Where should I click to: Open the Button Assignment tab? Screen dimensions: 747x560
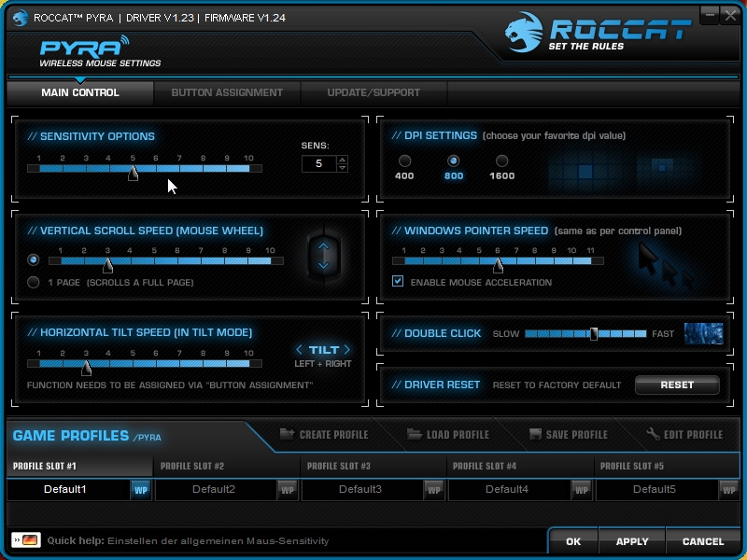(x=227, y=92)
